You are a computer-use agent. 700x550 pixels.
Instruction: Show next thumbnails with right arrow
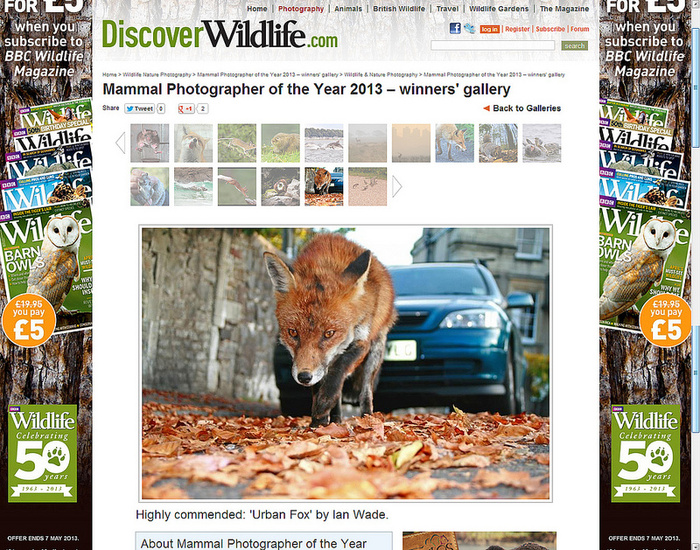[397, 187]
